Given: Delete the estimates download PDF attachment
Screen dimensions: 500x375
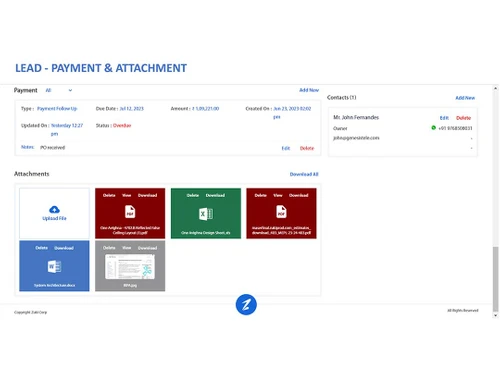Looking at the screenshot, I should [x=261, y=195].
